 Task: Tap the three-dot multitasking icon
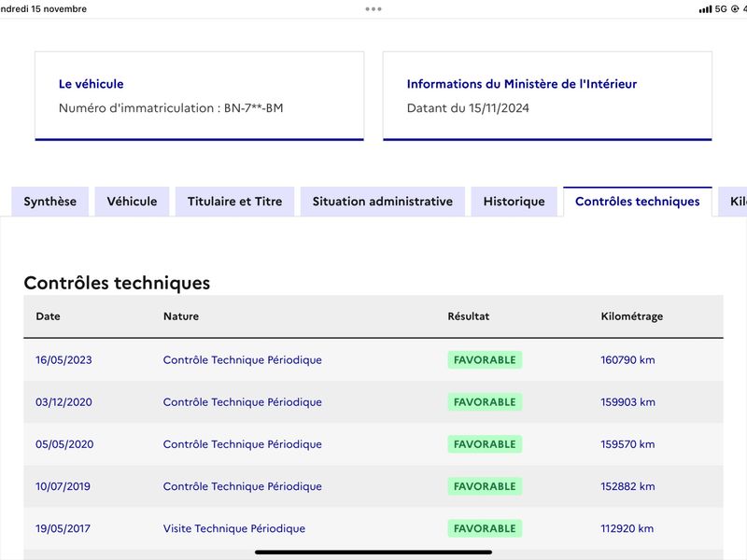point(373,9)
